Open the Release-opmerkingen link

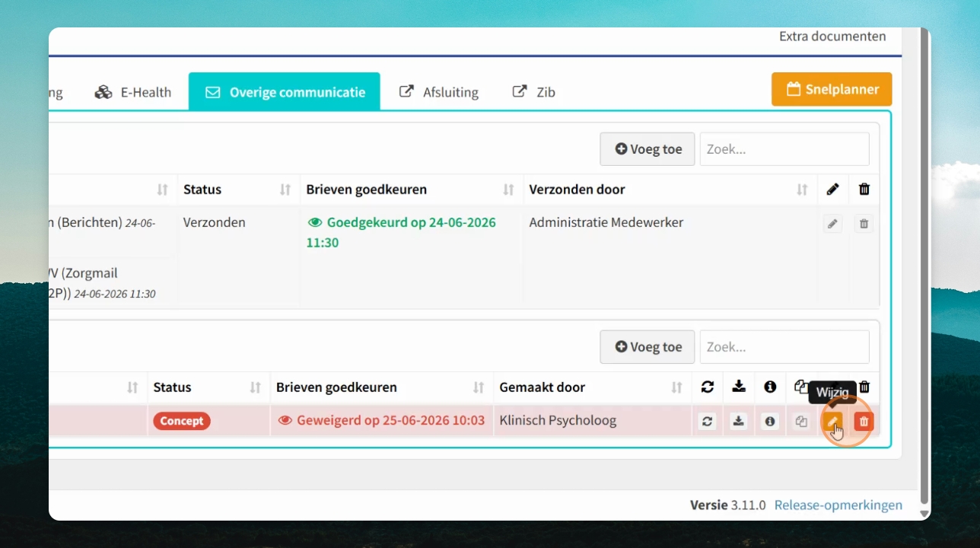click(838, 505)
